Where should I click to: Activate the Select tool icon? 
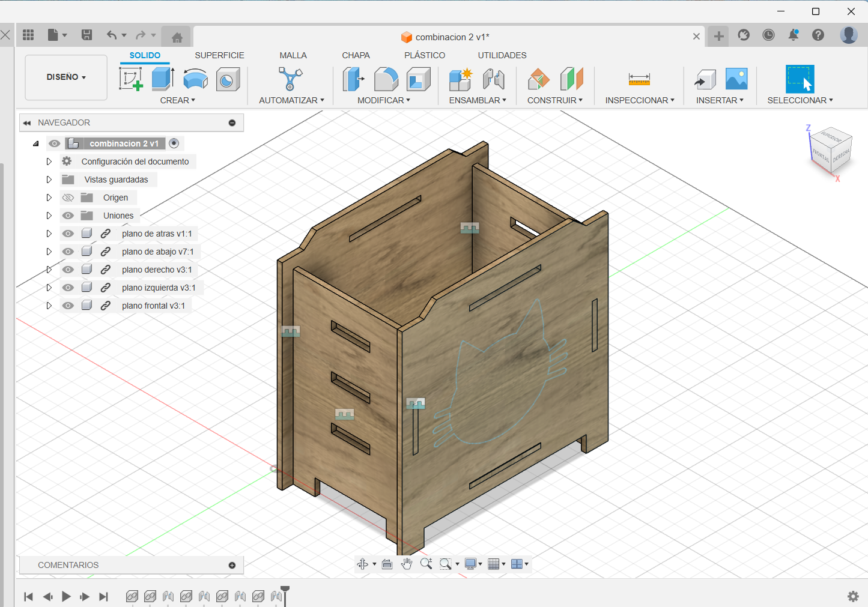pos(800,79)
